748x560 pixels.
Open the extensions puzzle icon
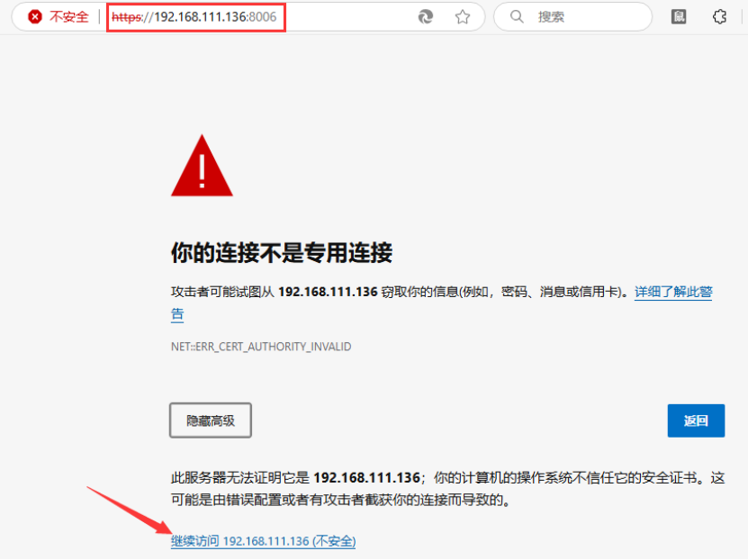click(x=719, y=17)
